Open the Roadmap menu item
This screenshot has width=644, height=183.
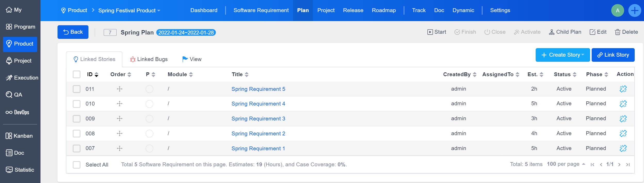click(384, 10)
